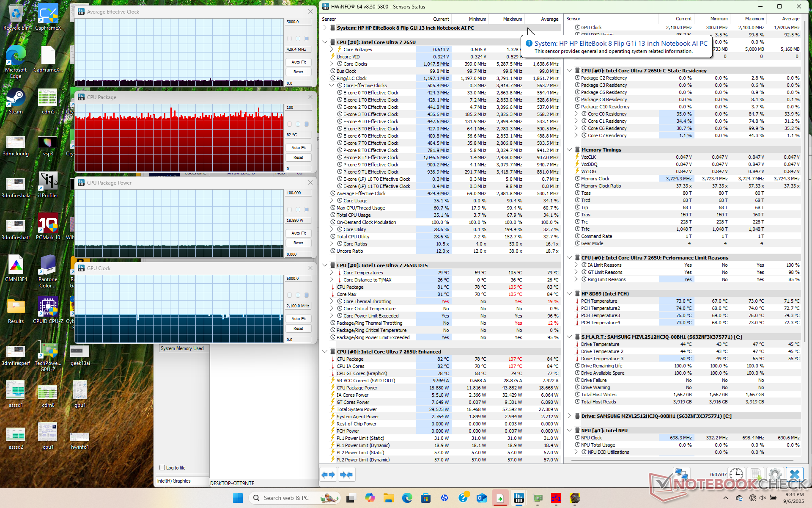Image resolution: width=812 pixels, height=508 pixels.
Task: Open Outlook from the taskbar
Action: point(481,498)
